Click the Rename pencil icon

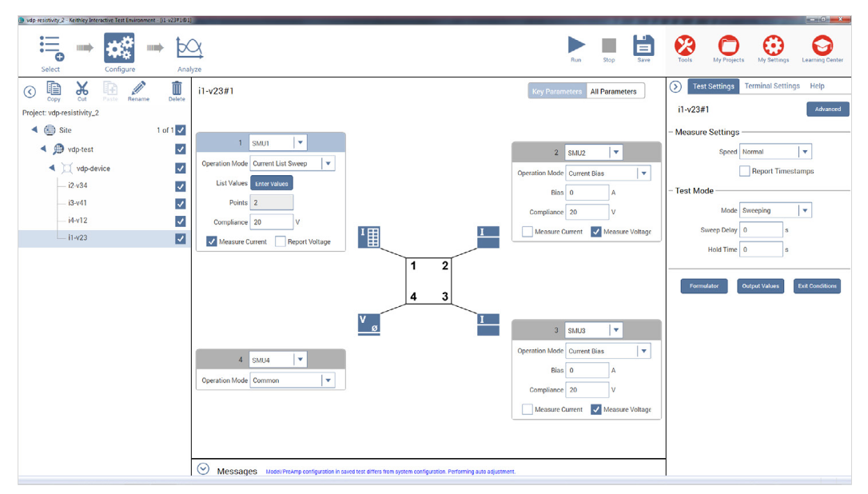pyautogui.click(x=138, y=89)
